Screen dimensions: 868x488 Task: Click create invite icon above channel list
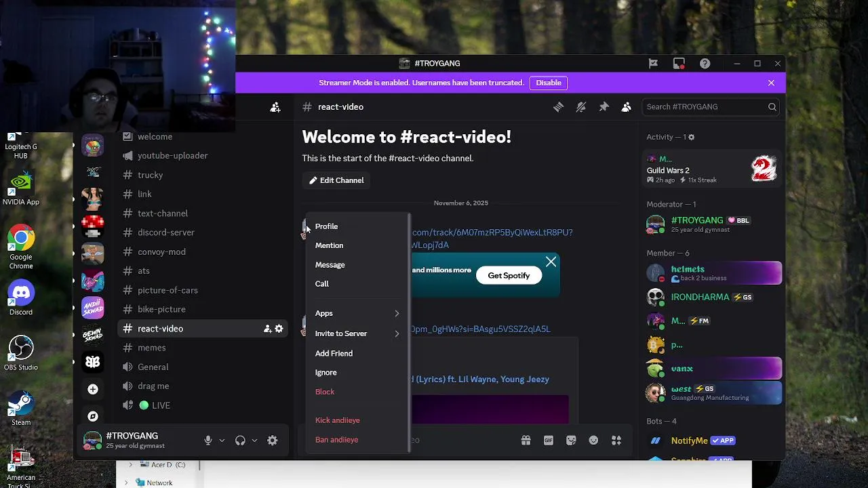(x=275, y=107)
